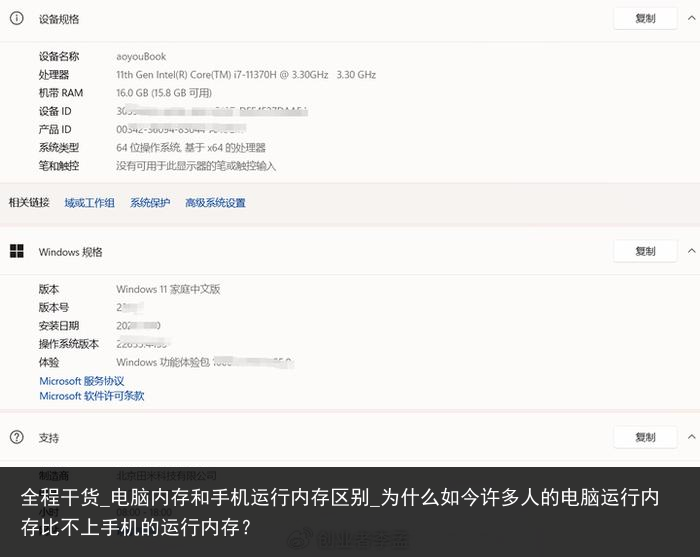Open the 系统保护 link
Viewport: 700px width, 557px height.
point(150,203)
